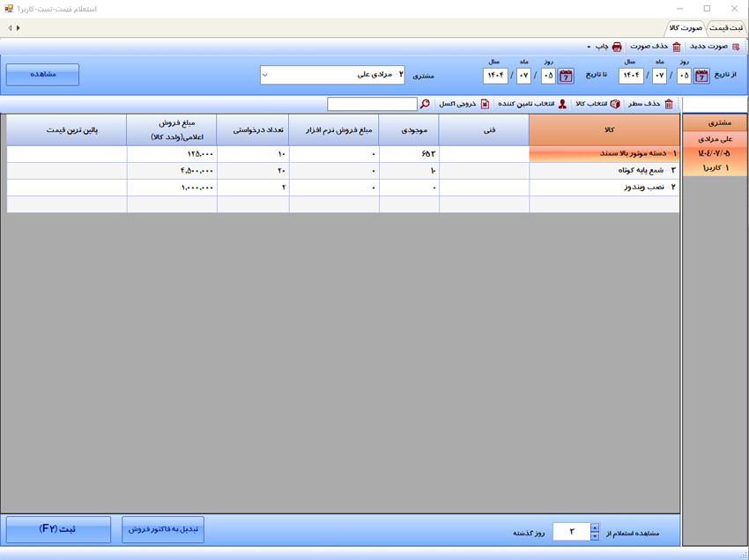This screenshot has width=749, height=560.
Task: Switch to the ثبت قیمت tab
Action: point(726,28)
